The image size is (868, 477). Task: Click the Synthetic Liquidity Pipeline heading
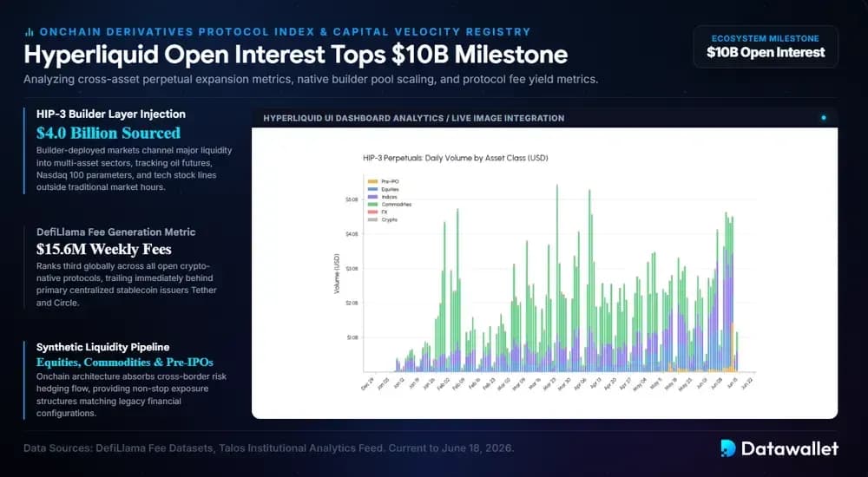[x=103, y=347]
